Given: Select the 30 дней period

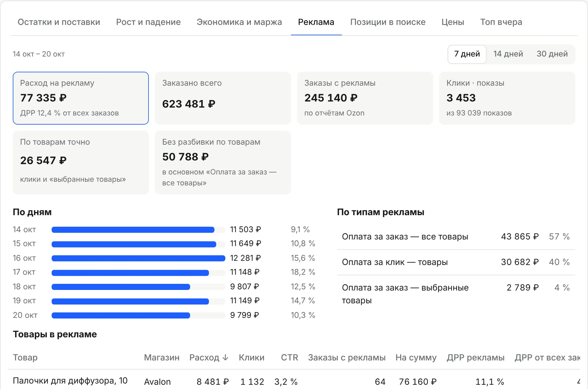Looking at the screenshot, I should [x=552, y=54].
